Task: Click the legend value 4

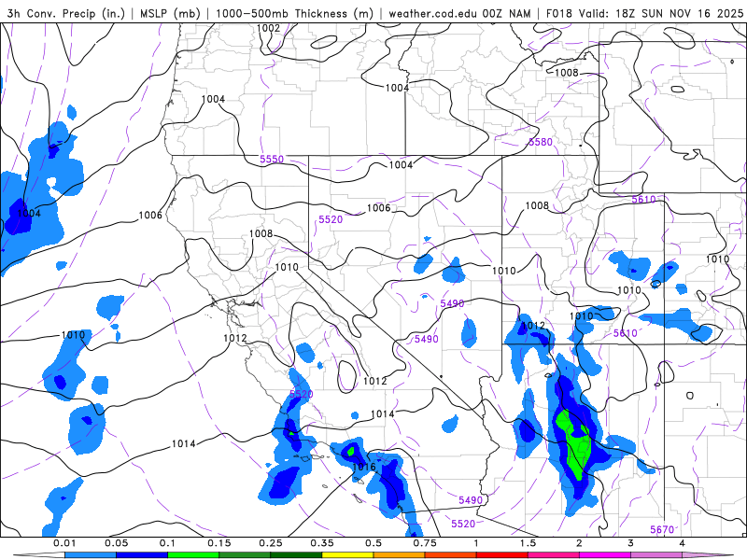Action: (683, 543)
